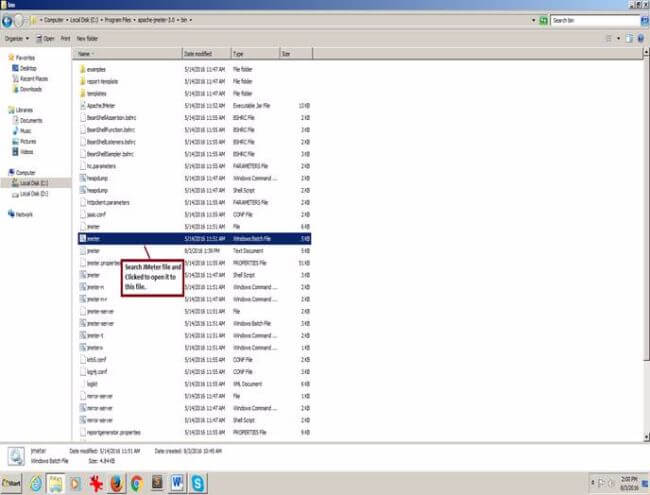
Task: Click the sort arrow on Name column
Action: tap(92, 54)
